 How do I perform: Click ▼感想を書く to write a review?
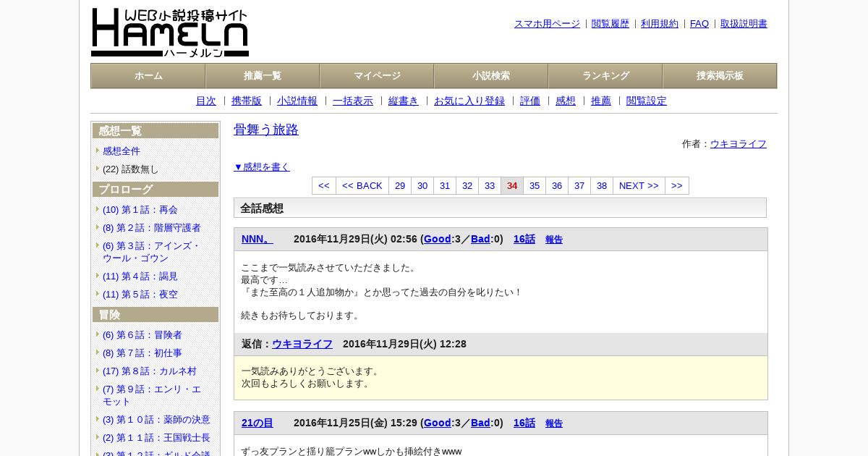tap(262, 166)
